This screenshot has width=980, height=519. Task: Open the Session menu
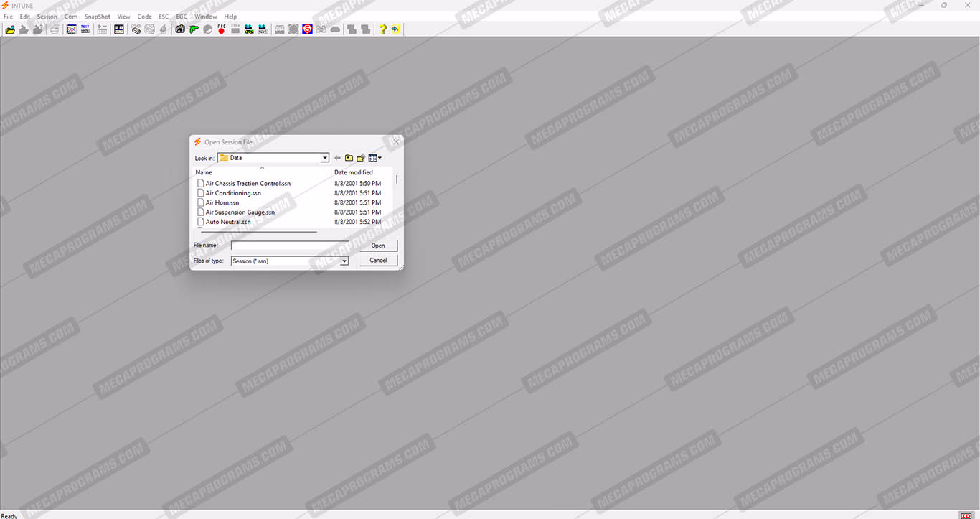47,17
